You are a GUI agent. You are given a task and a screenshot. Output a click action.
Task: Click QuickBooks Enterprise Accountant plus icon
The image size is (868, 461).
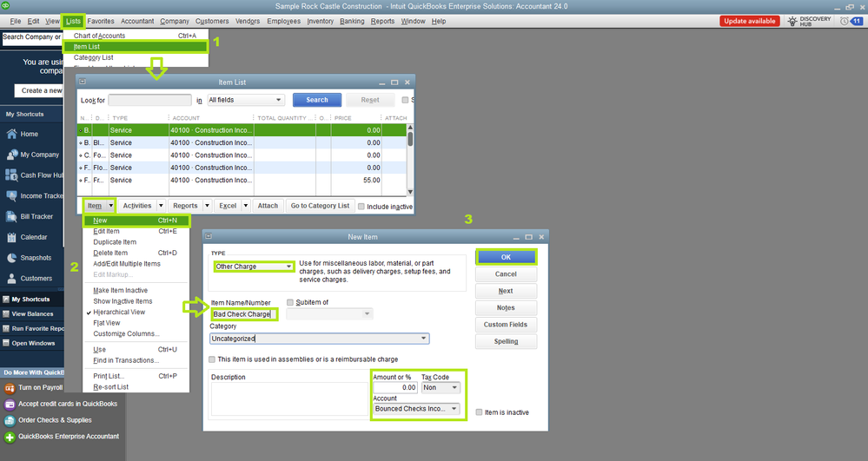[x=10, y=437]
